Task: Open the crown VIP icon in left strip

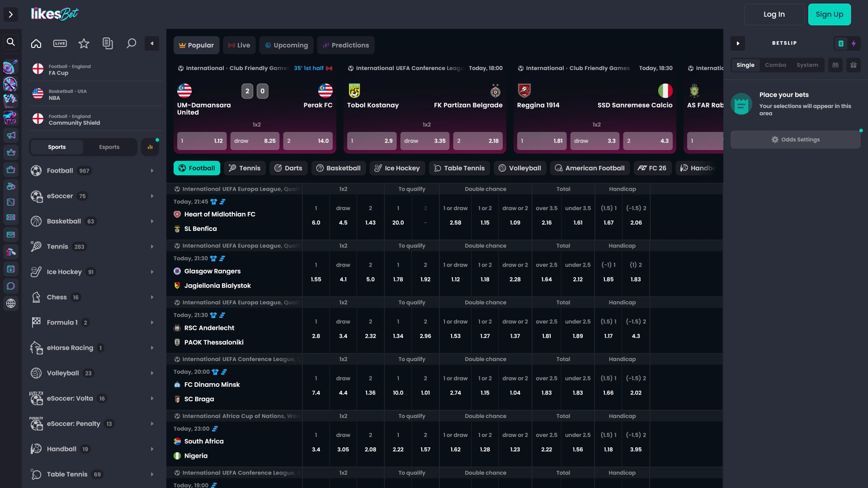Action: pos(11,152)
